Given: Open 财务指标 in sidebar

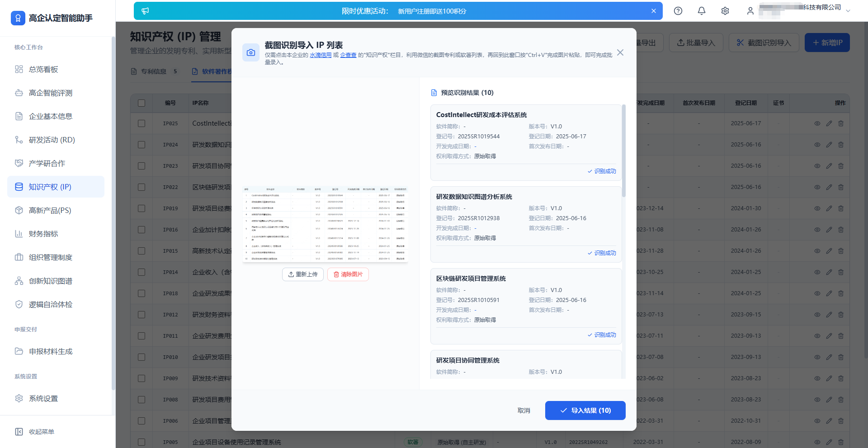Looking at the screenshot, I should (x=56, y=234).
